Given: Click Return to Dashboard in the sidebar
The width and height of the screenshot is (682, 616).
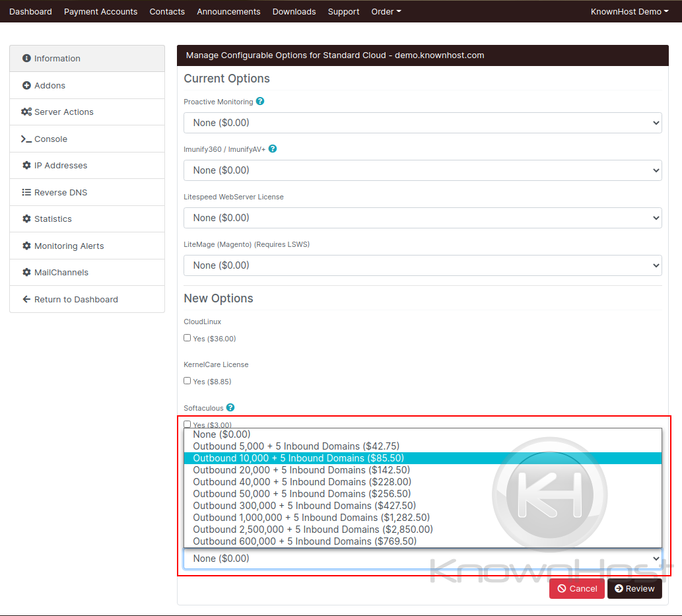Looking at the screenshot, I should (87, 299).
